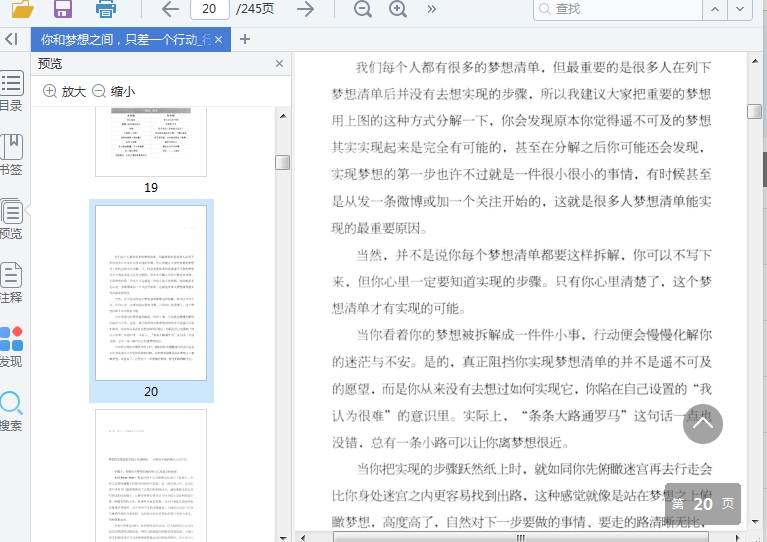
Task: Click the paragraph starting 当然，并不是说
Action: pos(521,281)
